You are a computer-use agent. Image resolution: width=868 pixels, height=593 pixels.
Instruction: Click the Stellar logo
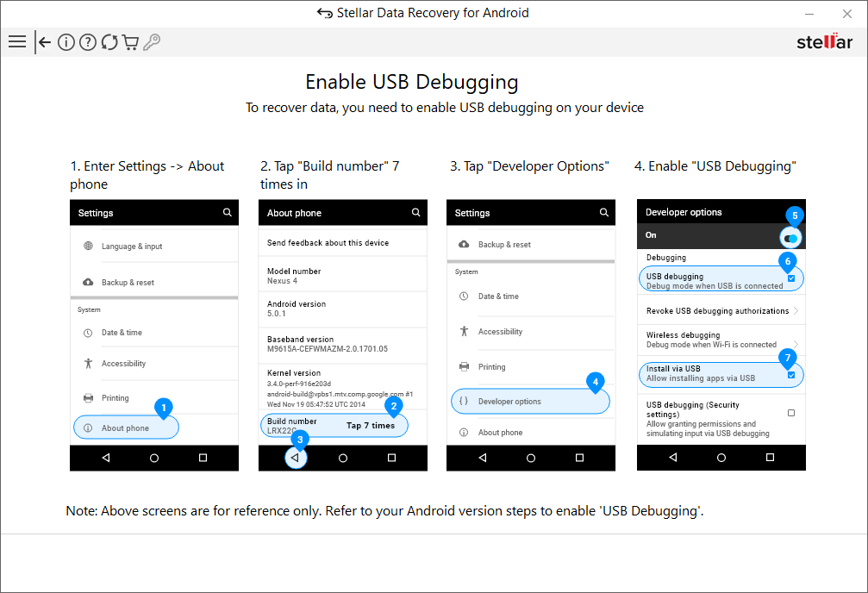pyautogui.click(x=823, y=41)
